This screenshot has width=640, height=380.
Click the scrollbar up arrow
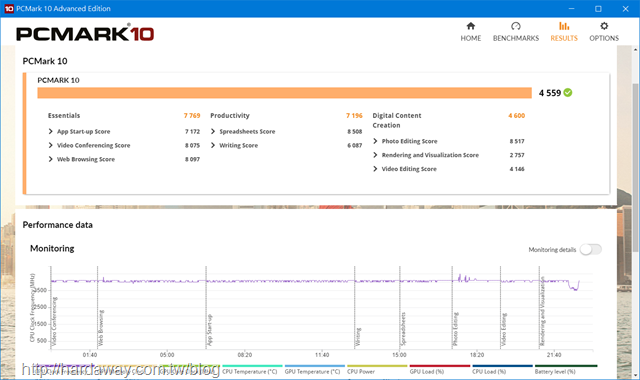[x=636, y=50]
